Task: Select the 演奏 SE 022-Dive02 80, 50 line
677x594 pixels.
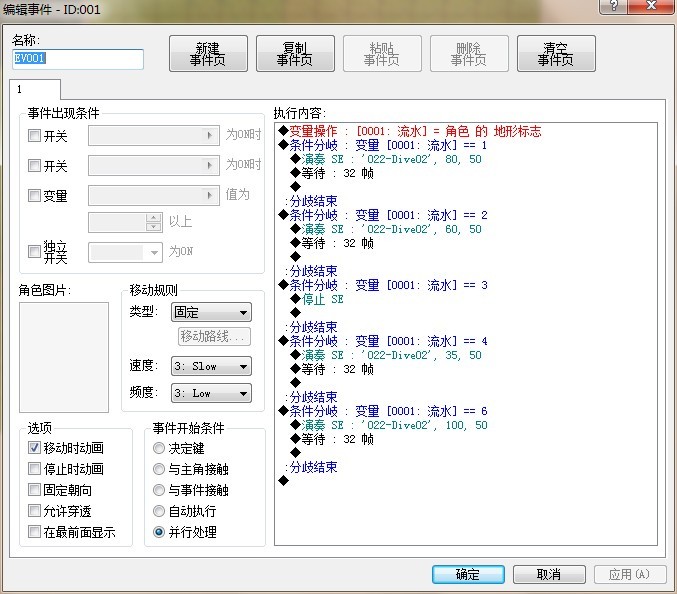Action: coord(386,159)
